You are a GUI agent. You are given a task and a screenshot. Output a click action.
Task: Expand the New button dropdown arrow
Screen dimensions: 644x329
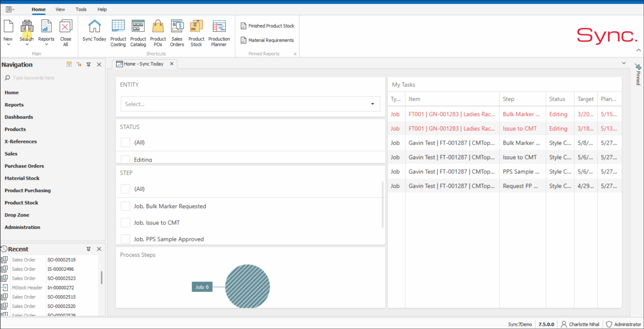click(8, 45)
